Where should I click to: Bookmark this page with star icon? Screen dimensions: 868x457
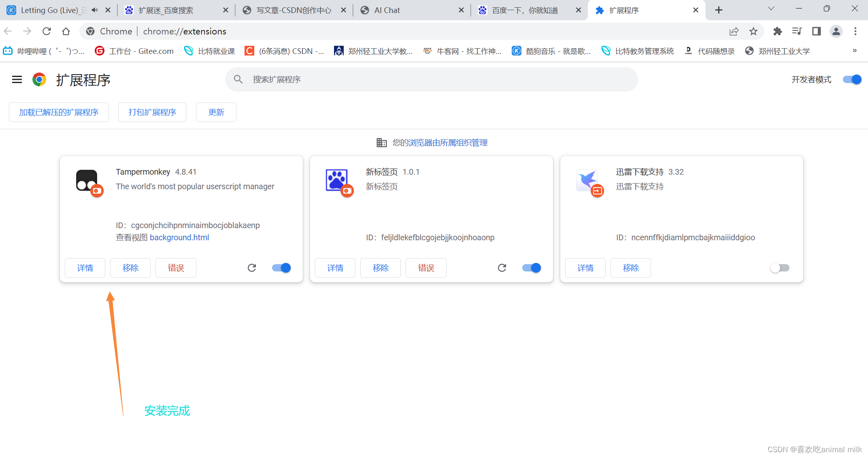(x=753, y=31)
